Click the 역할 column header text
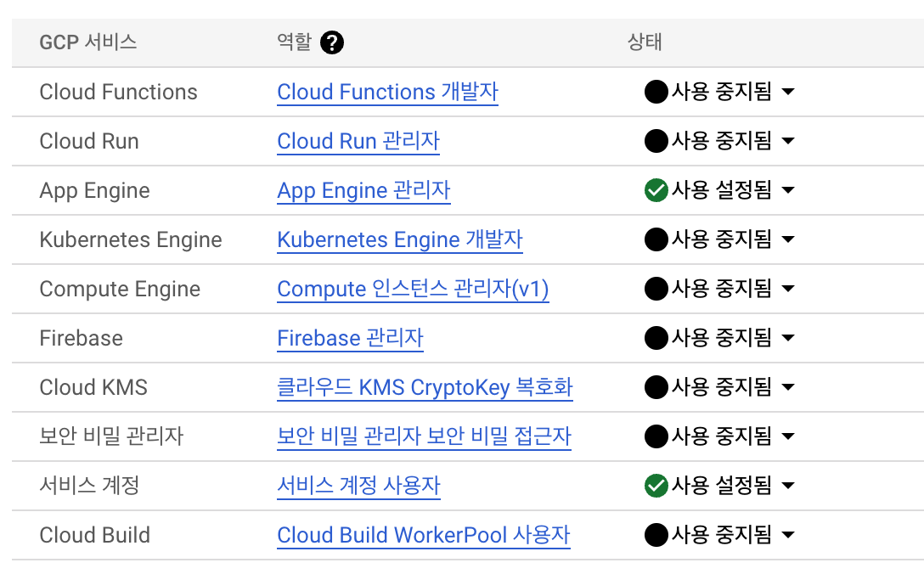 pyautogui.click(x=294, y=42)
